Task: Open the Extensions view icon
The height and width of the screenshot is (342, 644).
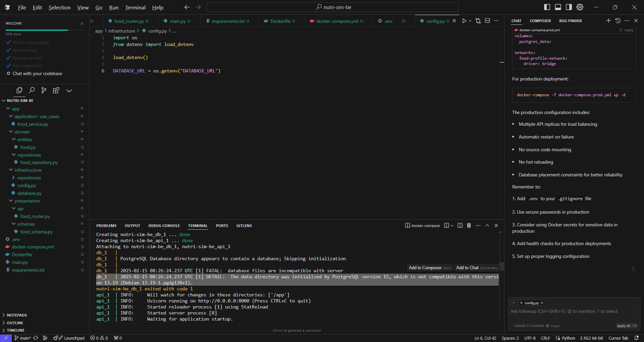Action: click(x=56, y=90)
